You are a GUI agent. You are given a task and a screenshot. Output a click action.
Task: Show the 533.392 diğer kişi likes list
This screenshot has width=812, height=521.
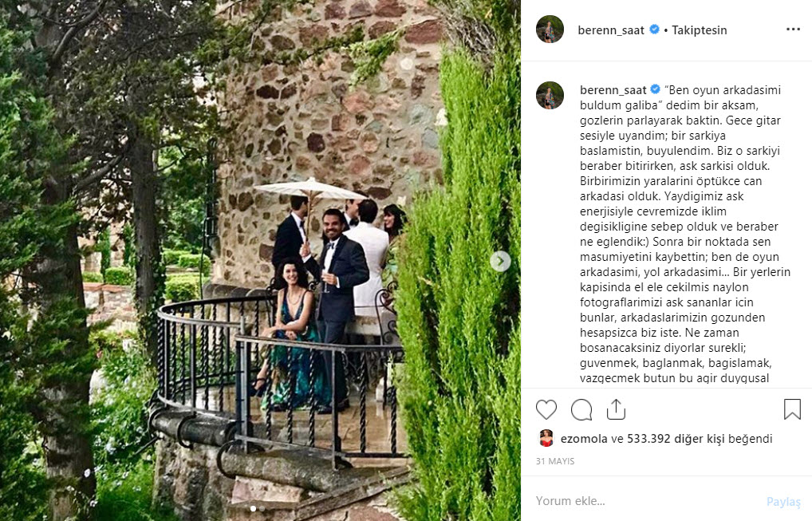click(676, 439)
